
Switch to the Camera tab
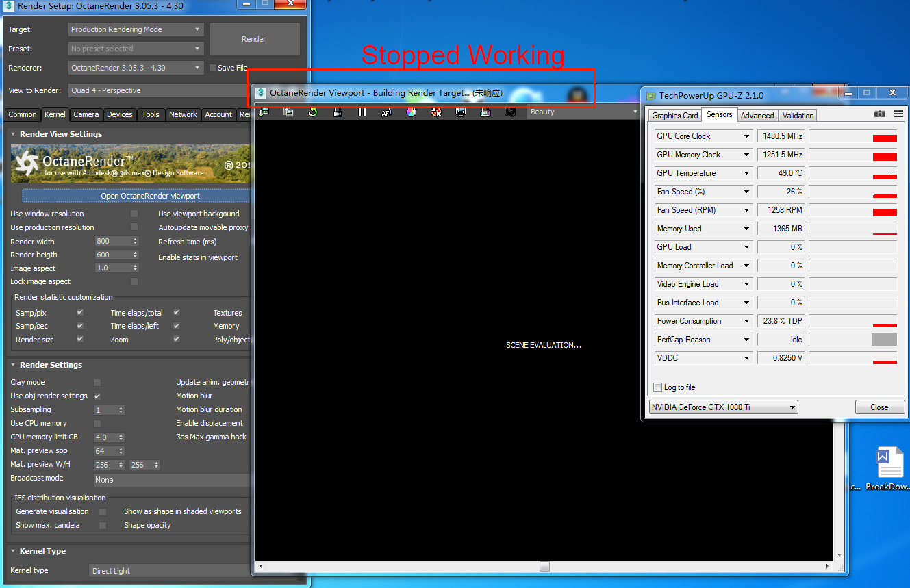point(86,114)
